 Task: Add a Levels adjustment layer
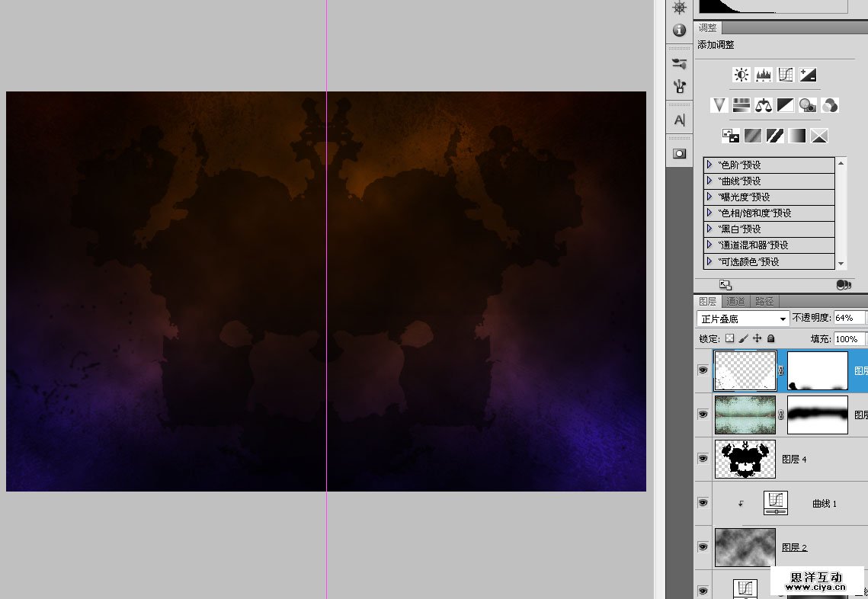(763, 75)
